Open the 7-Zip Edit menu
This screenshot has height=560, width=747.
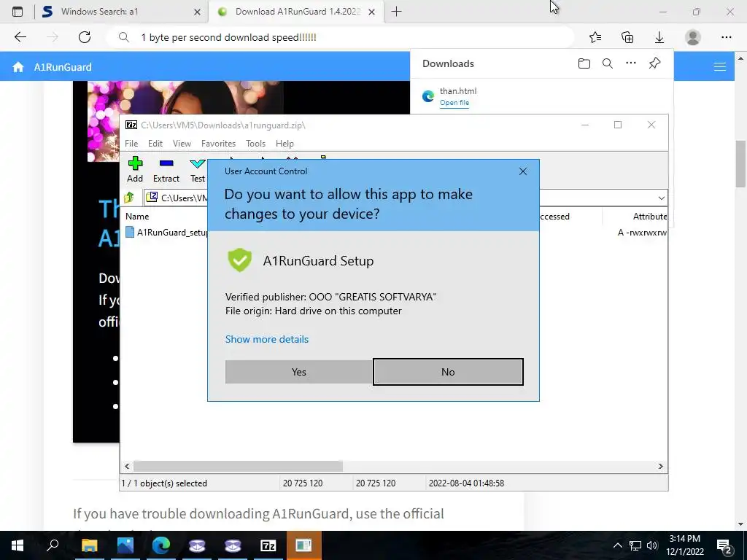click(x=155, y=144)
